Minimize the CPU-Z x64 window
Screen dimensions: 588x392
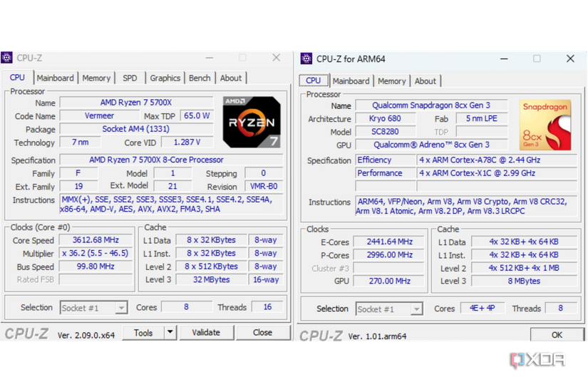click(x=210, y=58)
